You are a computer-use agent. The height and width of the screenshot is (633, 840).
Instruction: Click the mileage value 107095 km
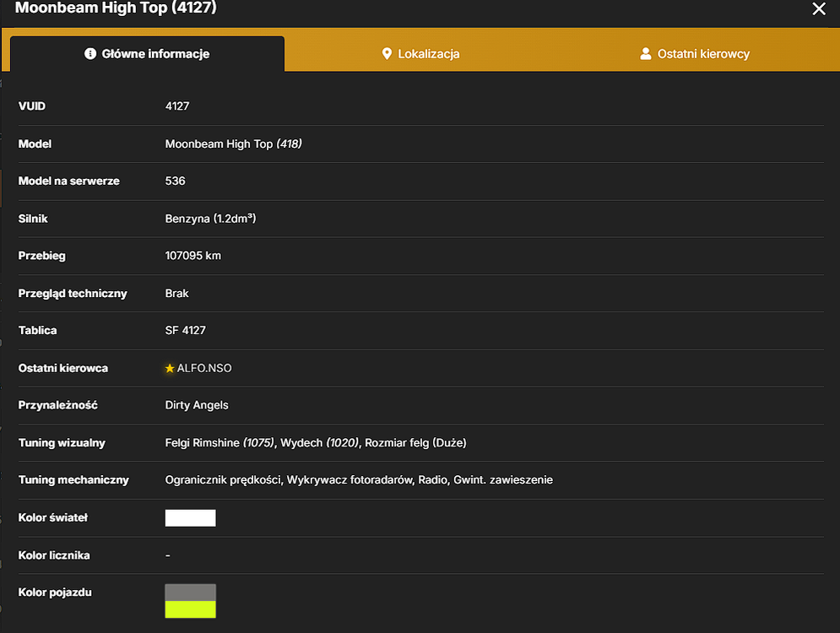192,256
